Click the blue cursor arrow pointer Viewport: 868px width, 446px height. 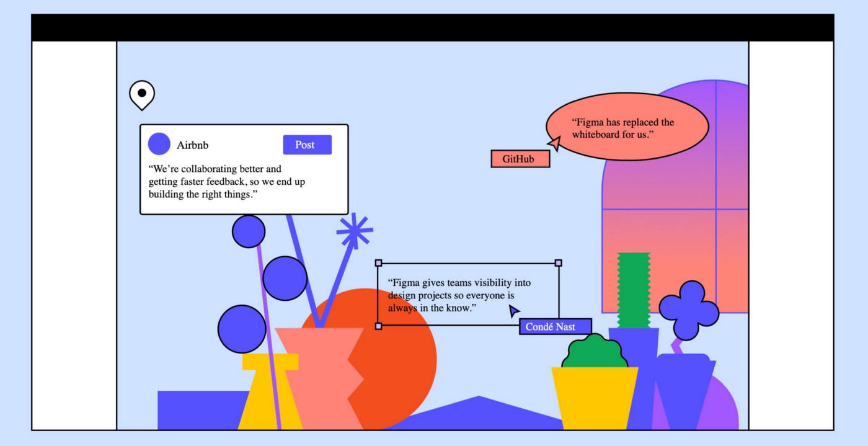pos(514,311)
